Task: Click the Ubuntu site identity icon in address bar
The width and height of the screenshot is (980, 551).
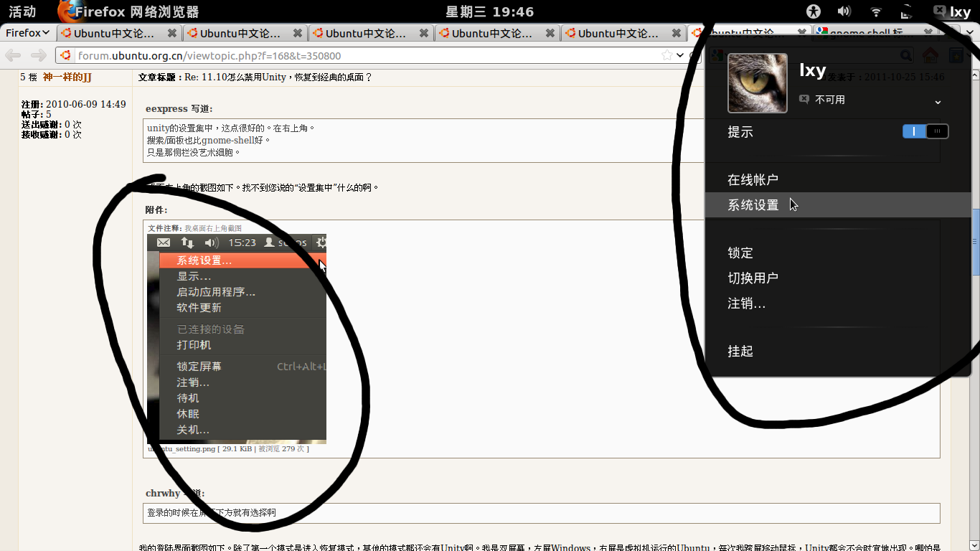Action: pos(66,55)
